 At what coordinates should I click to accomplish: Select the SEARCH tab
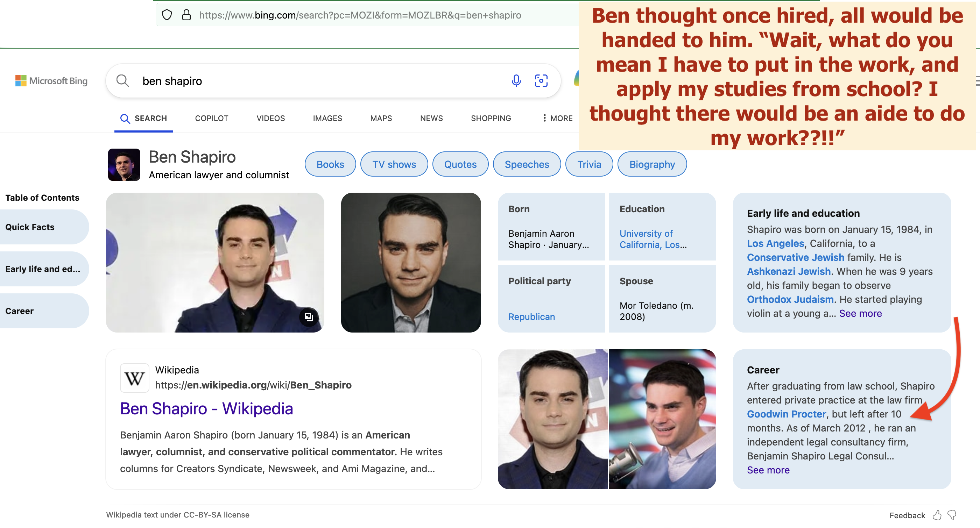(143, 118)
